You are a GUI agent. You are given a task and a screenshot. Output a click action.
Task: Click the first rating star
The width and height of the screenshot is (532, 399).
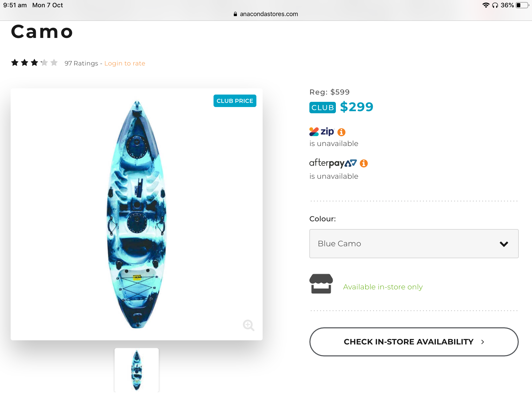coord(15,63)
